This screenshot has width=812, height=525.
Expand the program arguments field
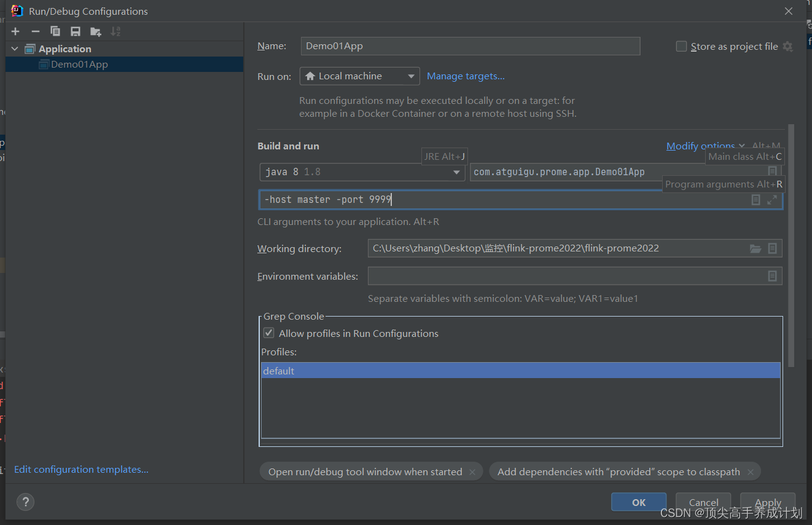pos(773,200)
